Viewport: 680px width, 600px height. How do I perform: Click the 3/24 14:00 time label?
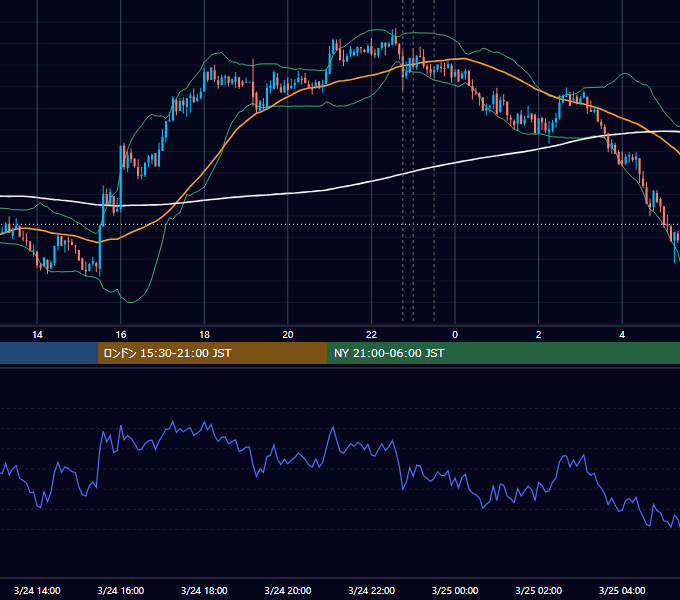coord(37,590)
